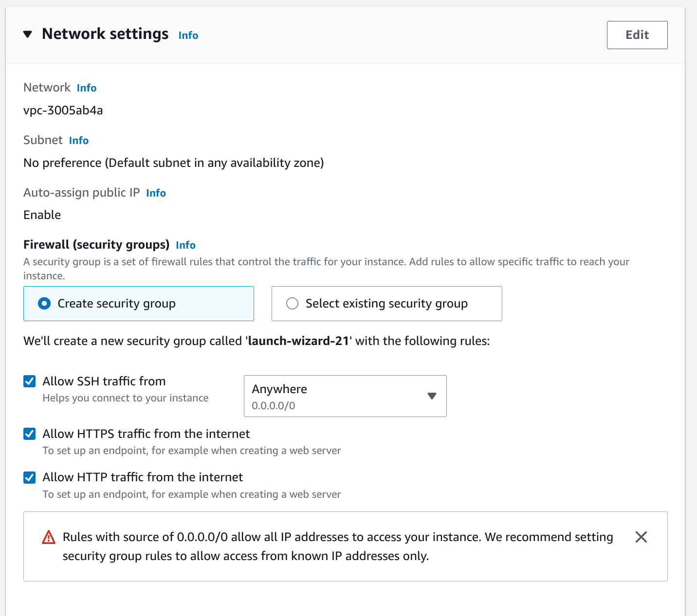Click the red warning triangle icon

tap(49, 537)
